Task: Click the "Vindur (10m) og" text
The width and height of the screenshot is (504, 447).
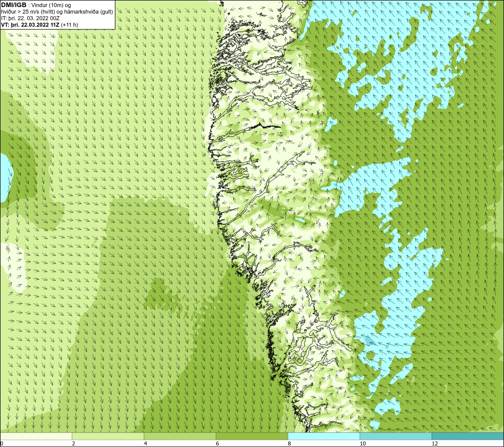Action: coord(52,6)
